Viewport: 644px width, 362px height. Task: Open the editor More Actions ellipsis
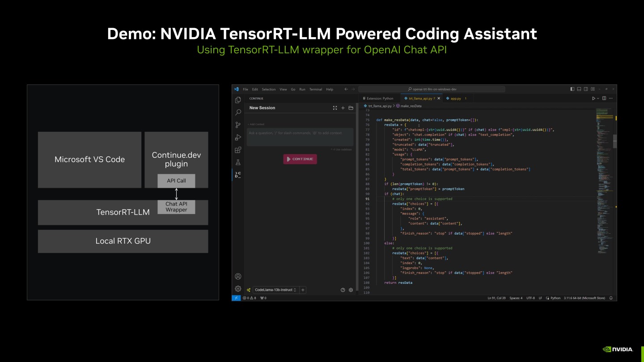tap(611, 98)
